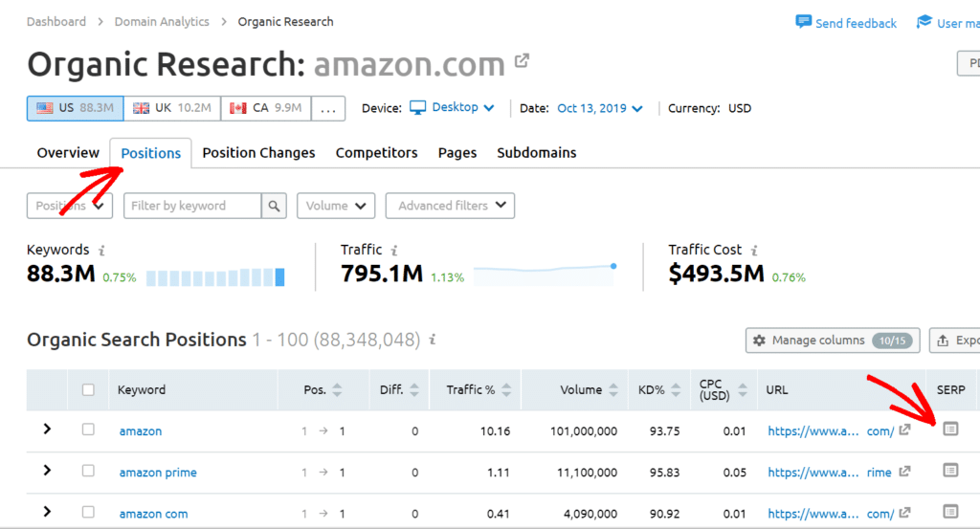980x529 pixels.
Task: Sort by Traffic % column arrows
Action: [506, 389]
